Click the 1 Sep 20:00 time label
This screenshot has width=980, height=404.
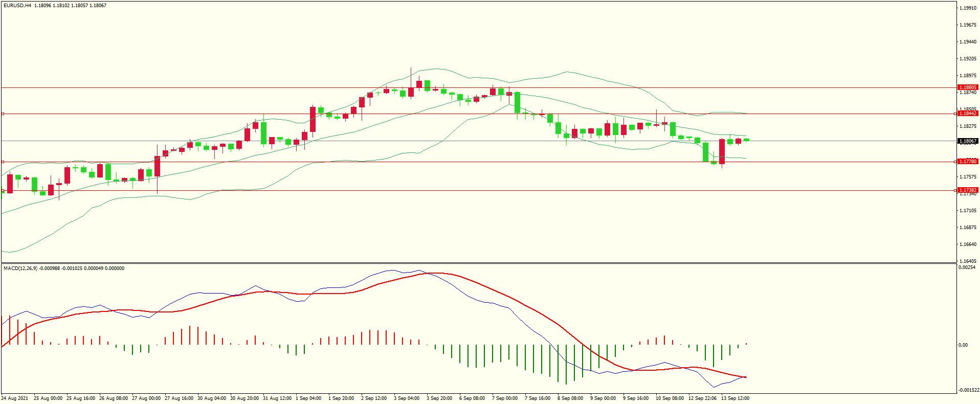[341, 398]
